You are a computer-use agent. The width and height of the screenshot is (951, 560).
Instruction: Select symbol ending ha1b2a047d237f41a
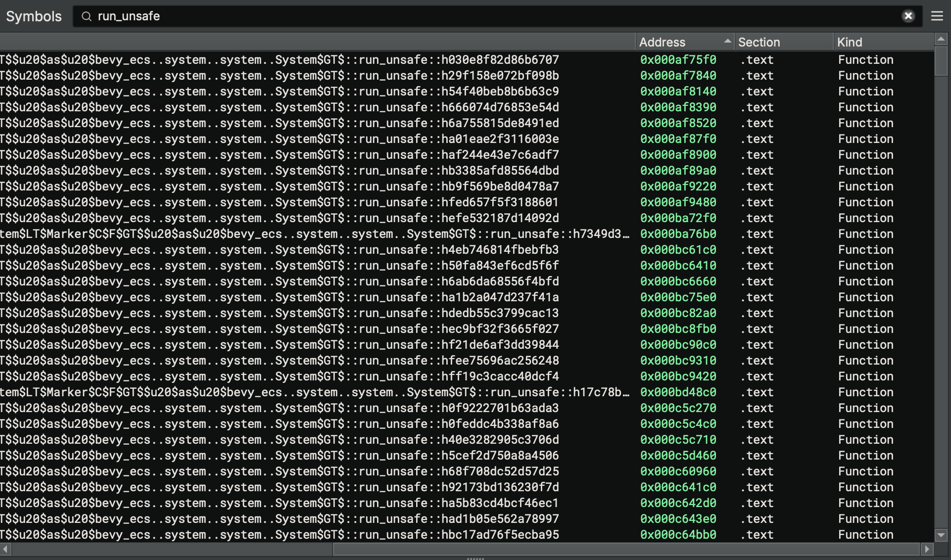[x=280, y=297]
